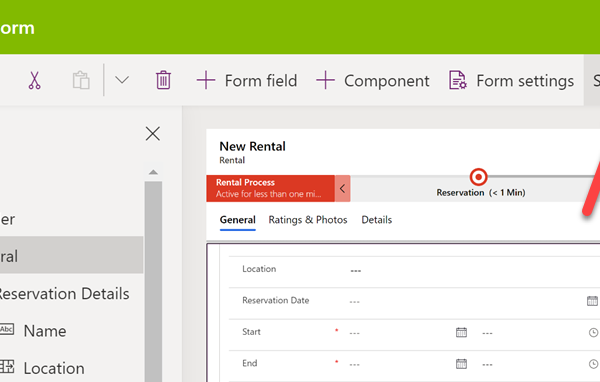Viewport: 600px width, 382px height.
Task: Click the Cut scissors icon
Action: [34, 80]
